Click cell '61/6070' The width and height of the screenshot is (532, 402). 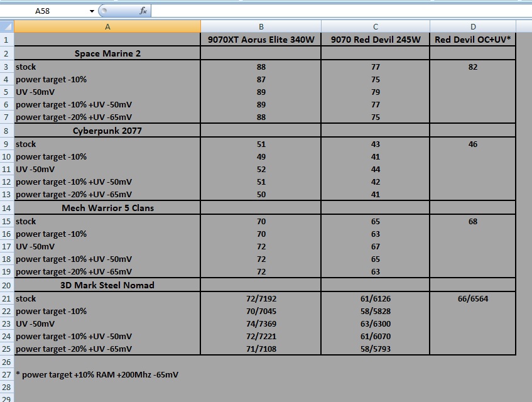(375, 337)
